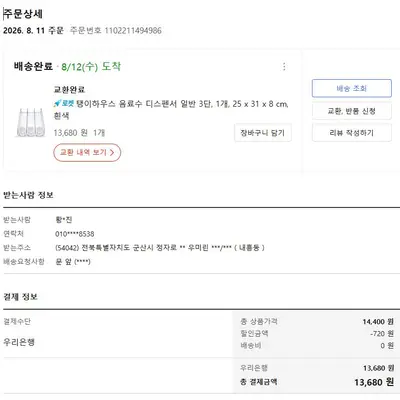400x400 pixels.
Task: Click the order number 1102211494986
Action: click(x=133, y=31)
